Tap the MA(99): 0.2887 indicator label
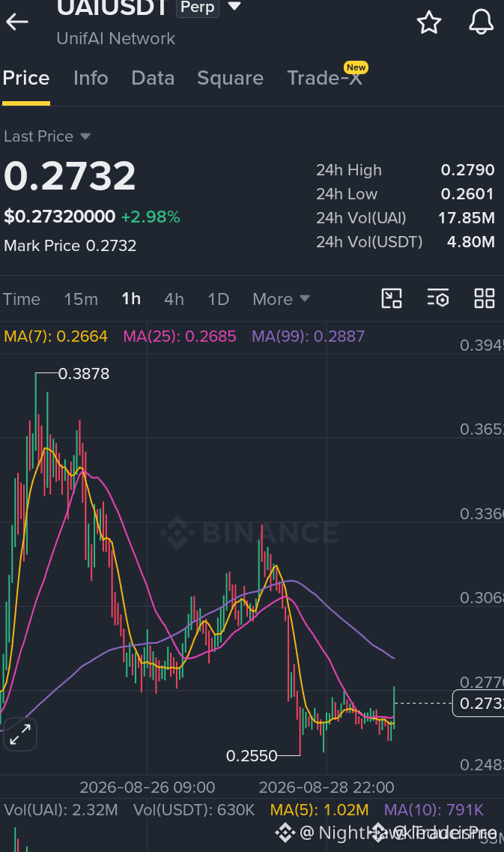Viewport: 504px width, 852px height. 308,336
